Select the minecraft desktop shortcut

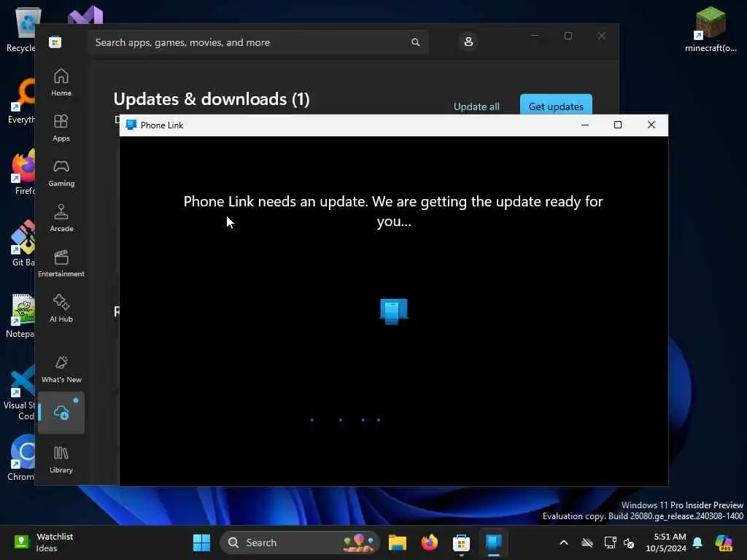711,28
